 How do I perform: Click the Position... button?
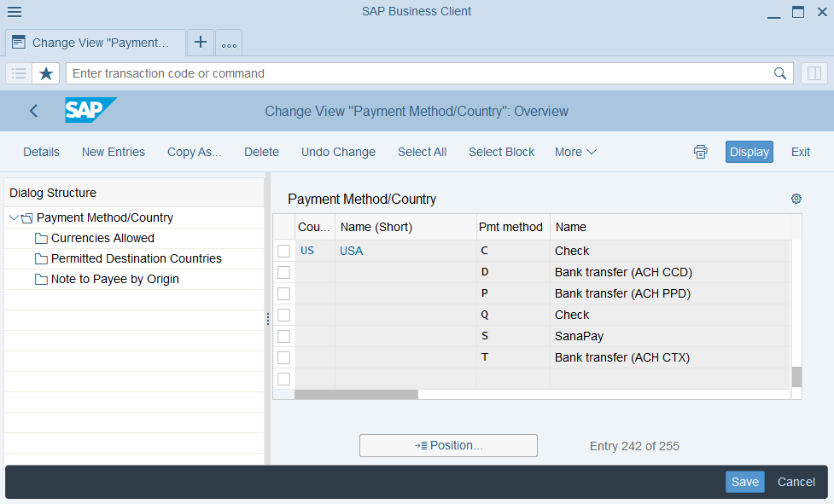(x=448, y=445)
